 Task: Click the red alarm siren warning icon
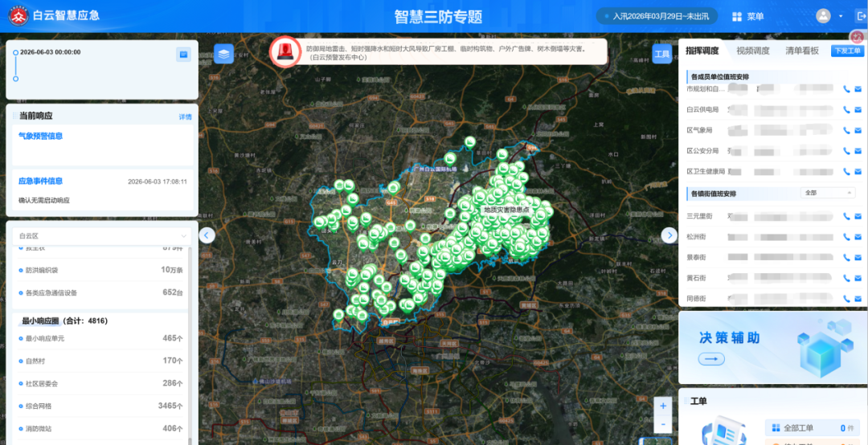click(285, 51)
